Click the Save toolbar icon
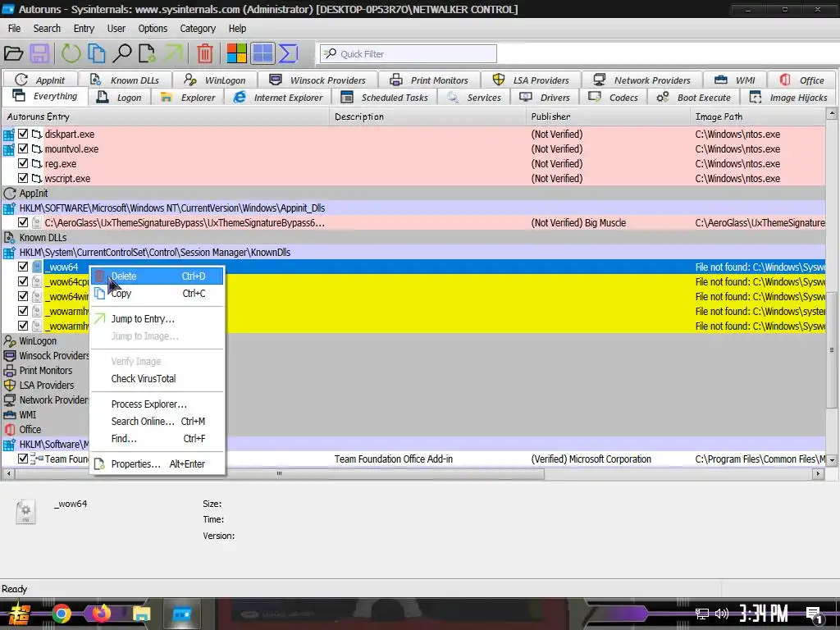Screen dimensions: 840x630 click(x=39, y=53)
